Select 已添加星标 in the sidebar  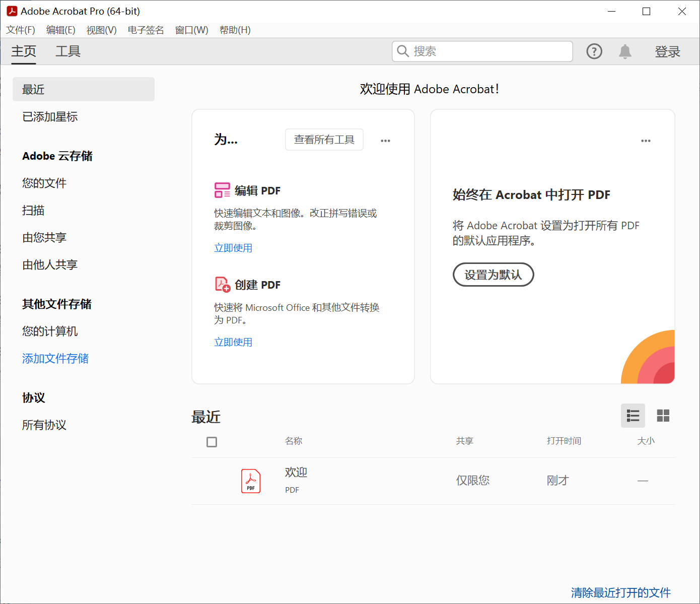(50, 117)
